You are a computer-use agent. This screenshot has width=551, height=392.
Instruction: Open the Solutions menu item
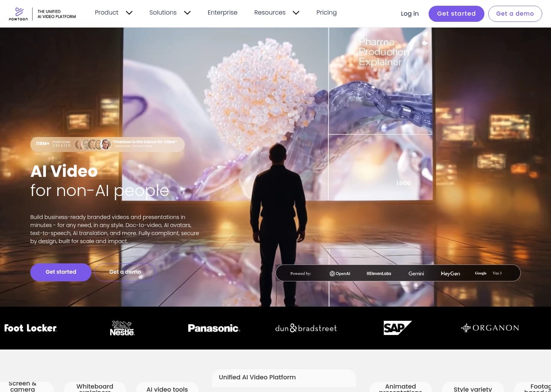[x=163, y=13]
